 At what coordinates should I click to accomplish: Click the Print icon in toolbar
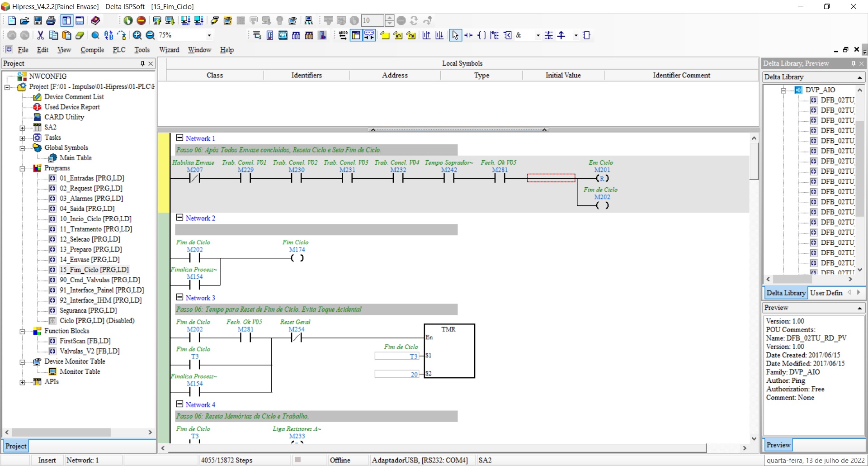point(51,20)
